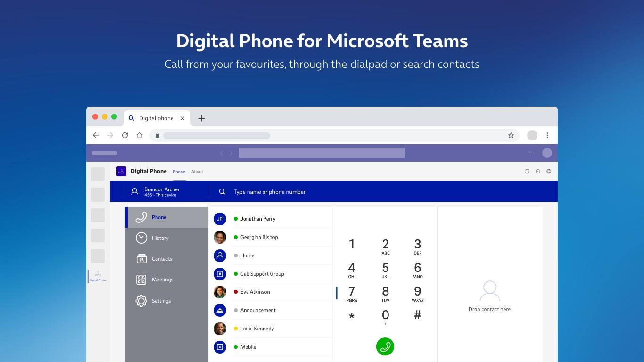
Task: Click Call Support Group hash icon
Action: [x=220, y=274]
